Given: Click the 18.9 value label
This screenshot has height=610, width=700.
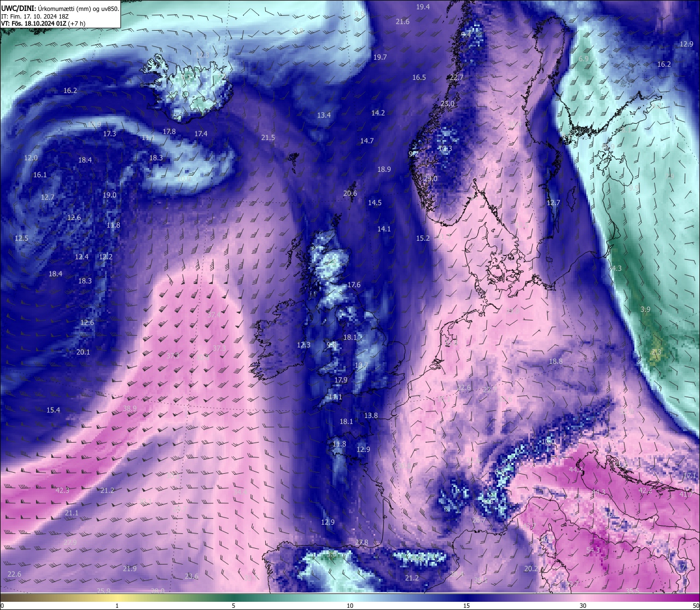Looking at the screenshot, I should (x=384, y=169).
